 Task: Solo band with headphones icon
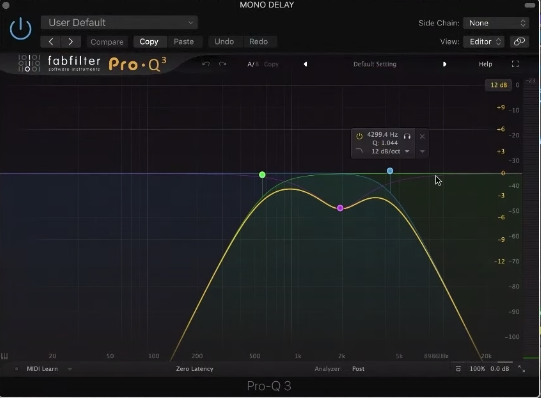pos(407,137)
